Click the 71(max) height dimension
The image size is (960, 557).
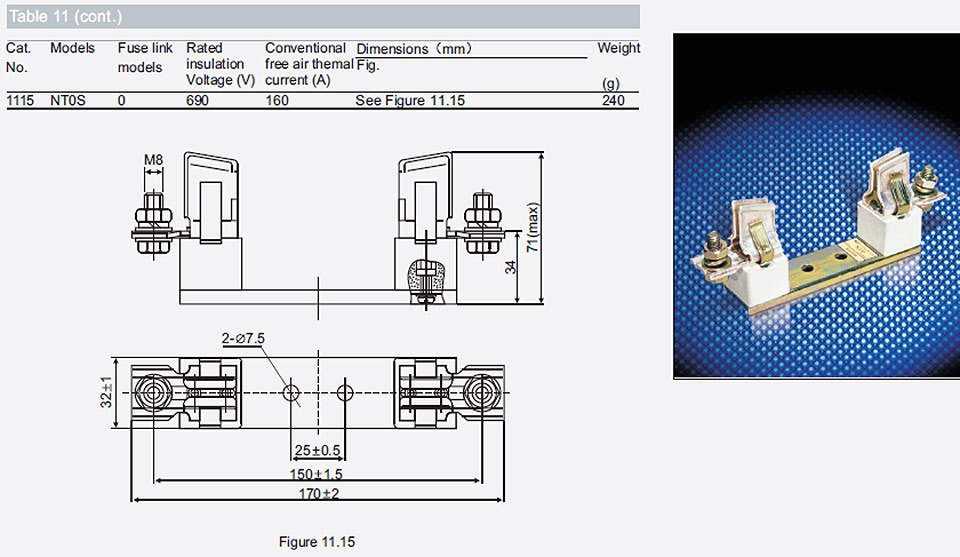[533, 227]
